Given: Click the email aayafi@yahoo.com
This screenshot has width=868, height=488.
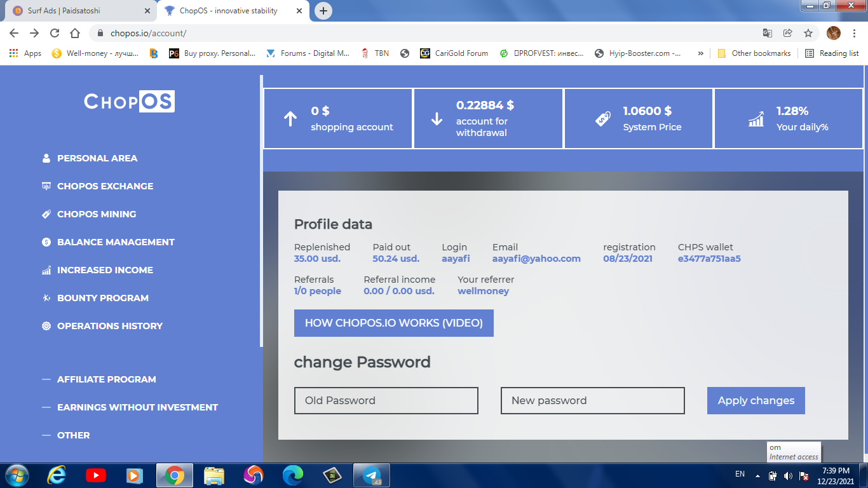Looking at the screenshot, I should point(536,259).
